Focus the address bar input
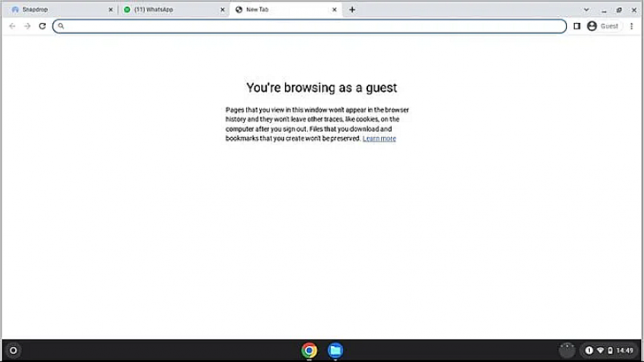The width and height of the screenshot is (644, 362). point(310,27)
